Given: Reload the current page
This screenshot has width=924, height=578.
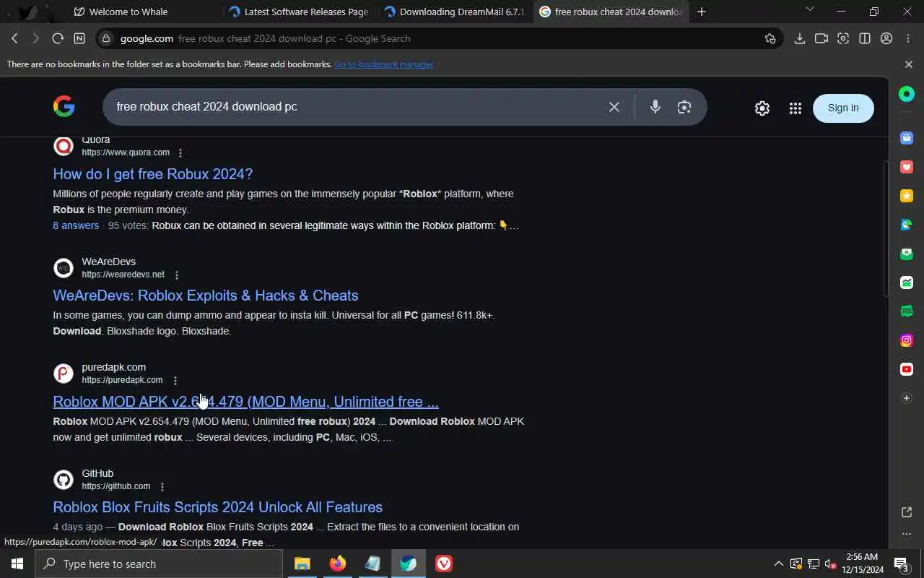Looking at the screenshot, I should click(x=58, y=38).
